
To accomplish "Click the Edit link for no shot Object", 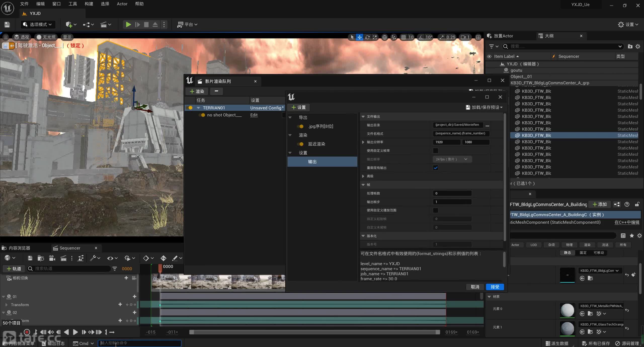I will (x=254, y=115).
